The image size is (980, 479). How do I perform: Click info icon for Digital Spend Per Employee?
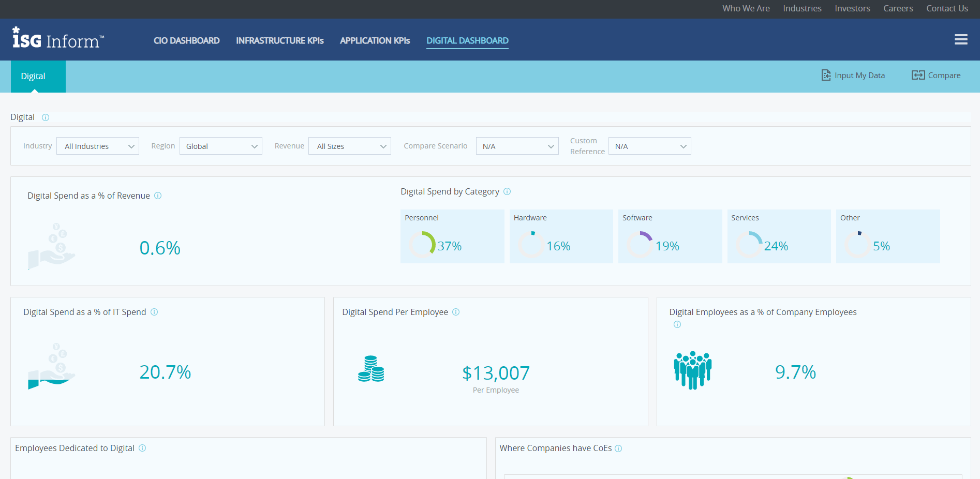point(456,312)
